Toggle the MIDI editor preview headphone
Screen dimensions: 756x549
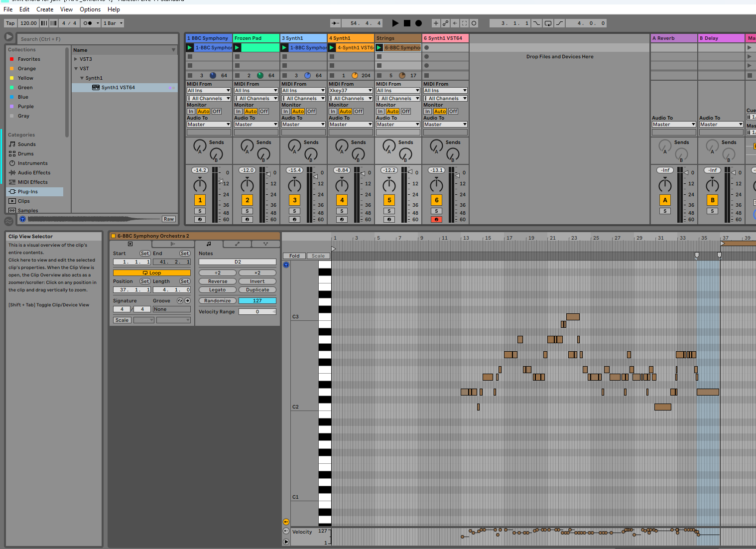pyautogui.click(x=286, y=265)
